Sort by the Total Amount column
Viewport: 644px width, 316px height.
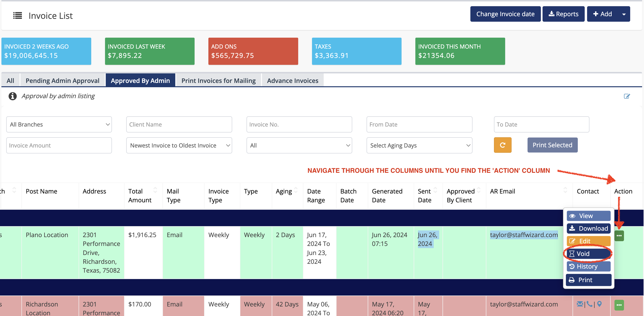(x=155, y=190)
